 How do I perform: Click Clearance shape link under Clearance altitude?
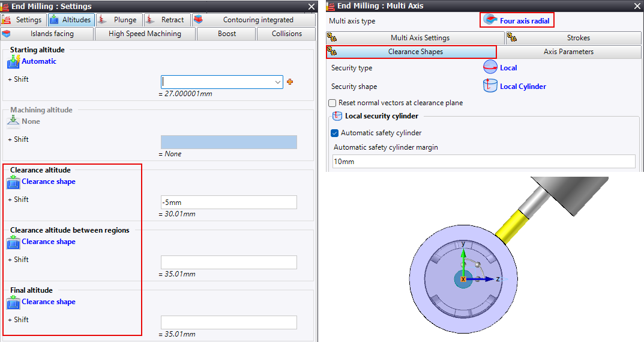point(49,182)
